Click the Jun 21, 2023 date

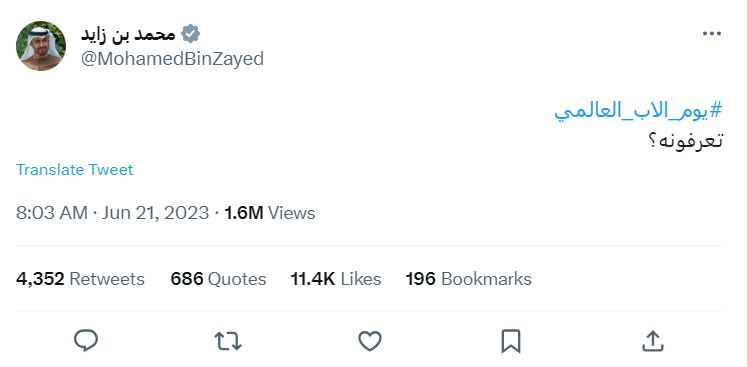point(155,213)
